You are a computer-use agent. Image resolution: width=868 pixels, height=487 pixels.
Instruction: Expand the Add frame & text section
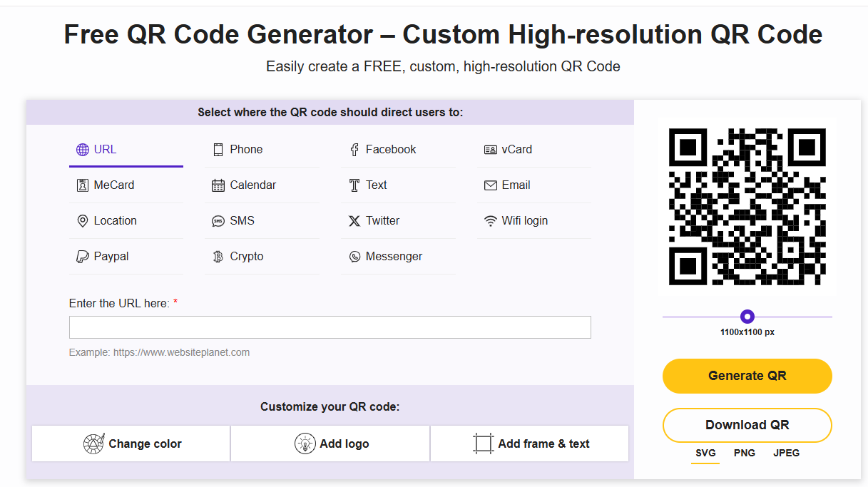pyautogui.click(x=530, y=444)
